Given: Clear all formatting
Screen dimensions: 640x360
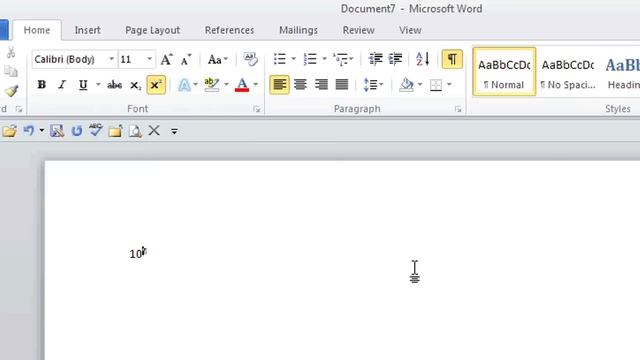Looking at the screenshot, I should (x=251, y=60).
